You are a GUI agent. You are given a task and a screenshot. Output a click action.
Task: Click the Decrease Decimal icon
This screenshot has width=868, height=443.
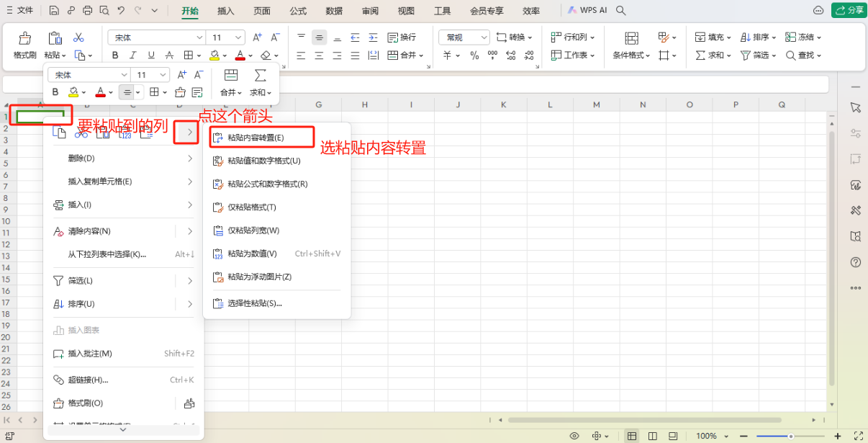[x=529, y=55]
